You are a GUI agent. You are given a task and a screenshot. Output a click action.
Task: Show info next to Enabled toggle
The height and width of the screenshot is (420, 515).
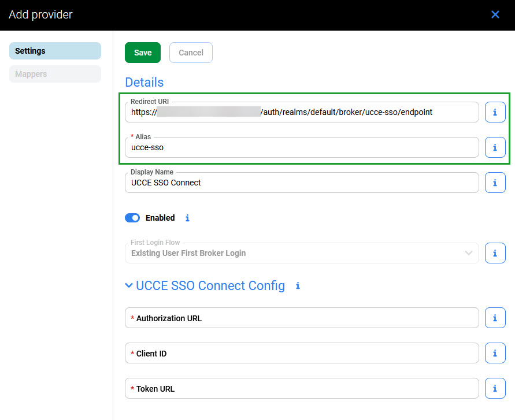click(x=187, y=218)
